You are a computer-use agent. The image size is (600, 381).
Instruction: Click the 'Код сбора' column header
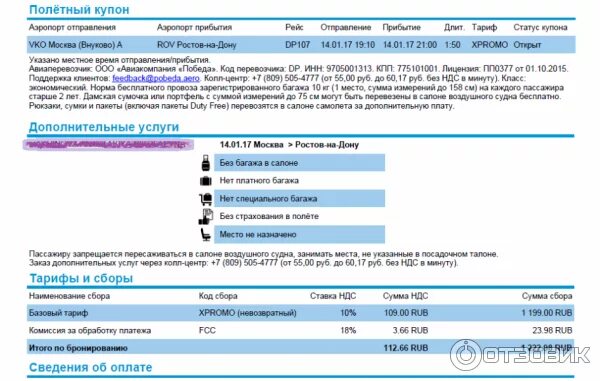coord(218,296)
